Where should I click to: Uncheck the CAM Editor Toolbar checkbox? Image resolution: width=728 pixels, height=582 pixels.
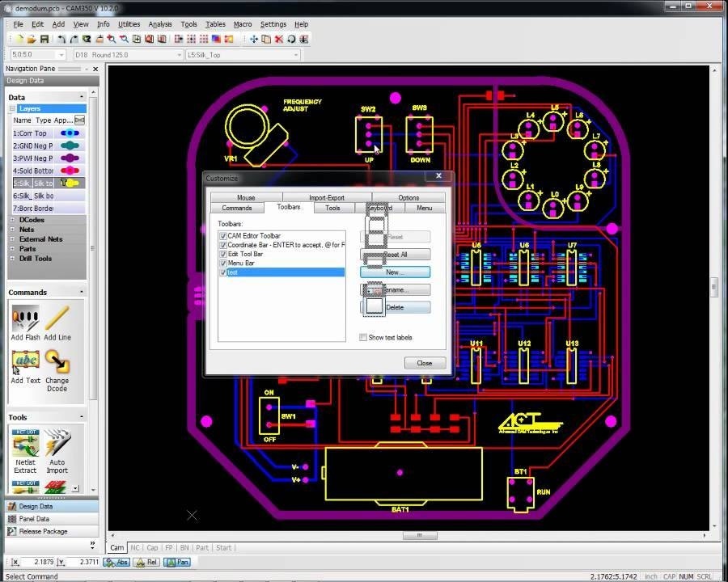pos(223,236)
